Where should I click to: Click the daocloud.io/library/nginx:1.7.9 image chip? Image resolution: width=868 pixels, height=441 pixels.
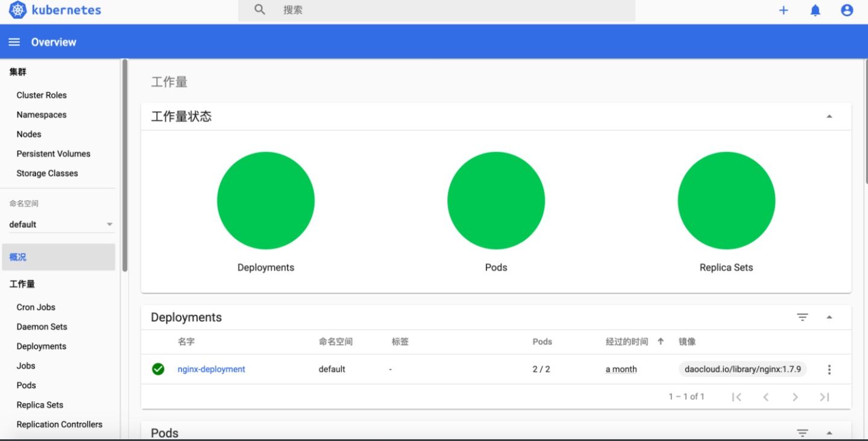tap(743, 369)
